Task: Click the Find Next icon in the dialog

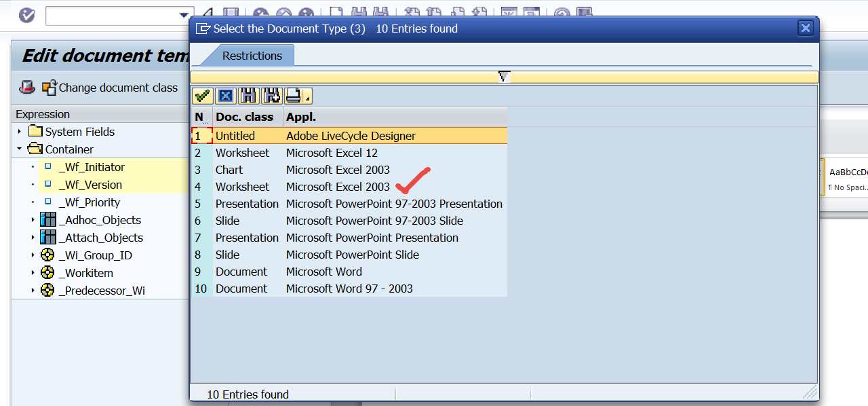Action: pos(271,95)
